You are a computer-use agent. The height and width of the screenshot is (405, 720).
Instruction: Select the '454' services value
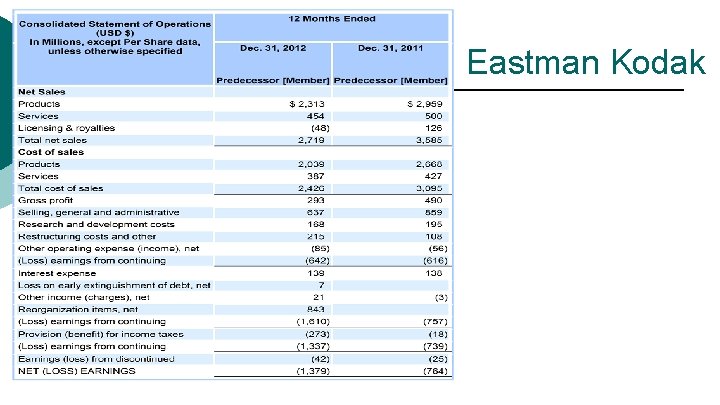pos(315,116)
